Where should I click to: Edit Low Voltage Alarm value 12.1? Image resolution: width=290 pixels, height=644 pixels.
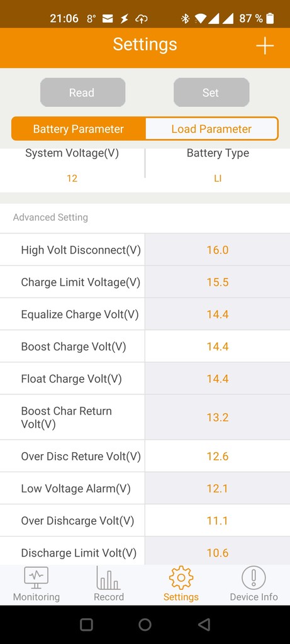[x=217, y=488]
